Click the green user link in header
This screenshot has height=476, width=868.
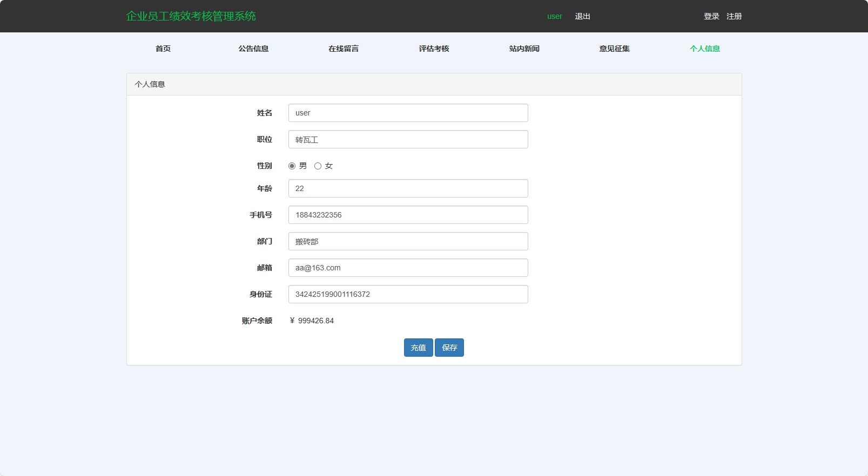pyautogui.click(x=555, y=16)
